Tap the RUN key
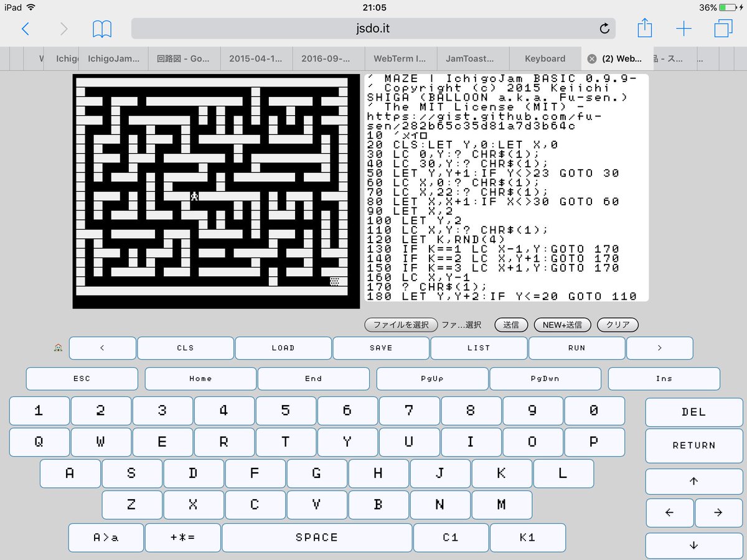The width and height of the screenshot is (747, 560). [576, 348]
